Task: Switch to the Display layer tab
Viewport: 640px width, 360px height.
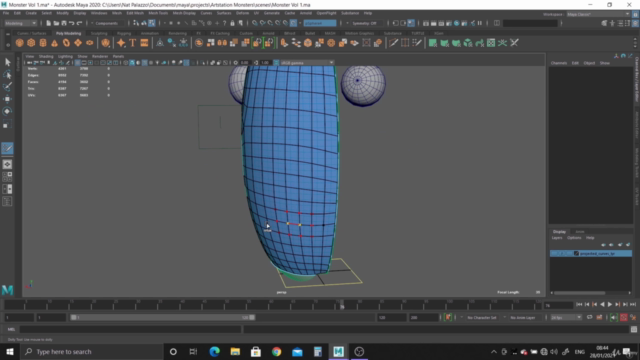Action: (x=560, y=231)
